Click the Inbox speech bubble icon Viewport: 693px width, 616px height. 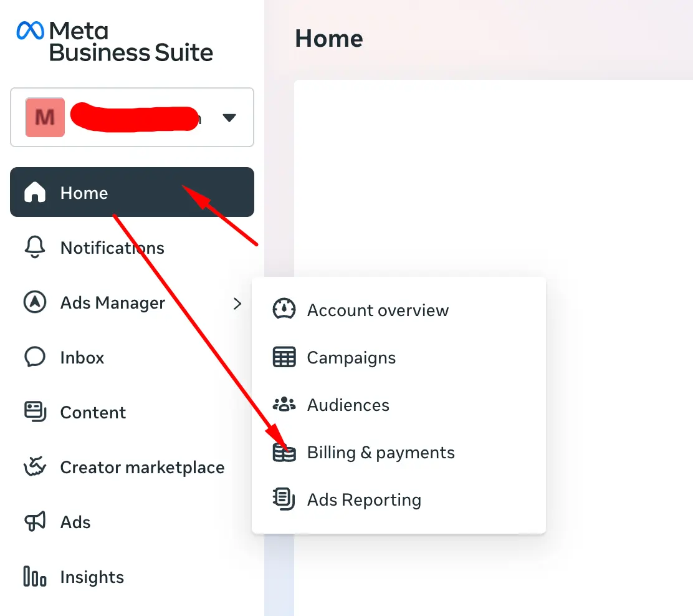[x=35, y=357]
